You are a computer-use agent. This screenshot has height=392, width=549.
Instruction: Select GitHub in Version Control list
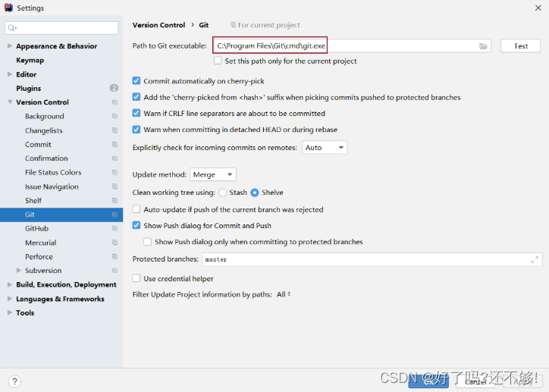click(x=36, y=228)
